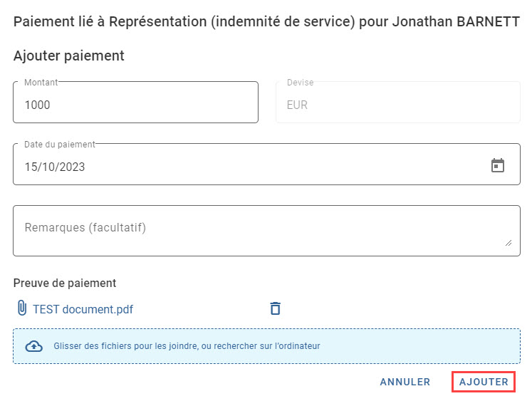Cancel with the ANNULER button
Screen dimensions: 532x396
pos(405,382)
